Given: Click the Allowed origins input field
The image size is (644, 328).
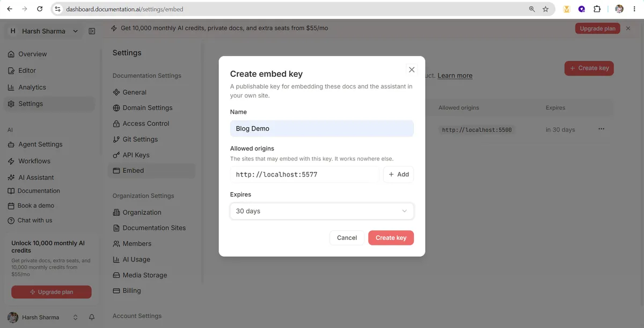Looking at the screenshot, I should tap(305, 174).
